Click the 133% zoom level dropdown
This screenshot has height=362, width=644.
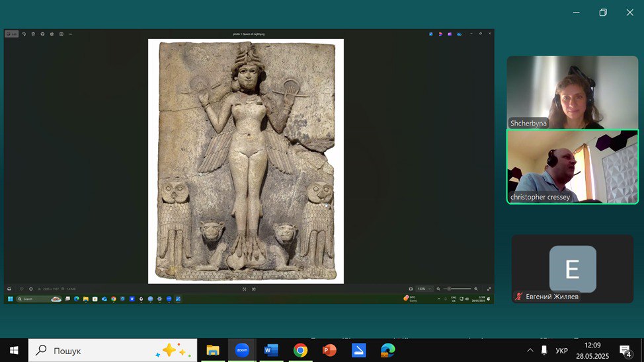point(424,289)
